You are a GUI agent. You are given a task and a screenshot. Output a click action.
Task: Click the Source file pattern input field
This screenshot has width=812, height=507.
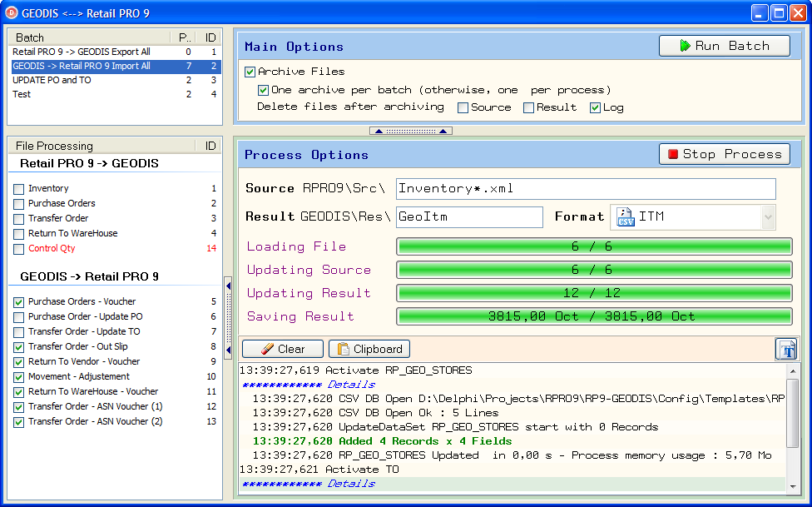coord(585,188)
